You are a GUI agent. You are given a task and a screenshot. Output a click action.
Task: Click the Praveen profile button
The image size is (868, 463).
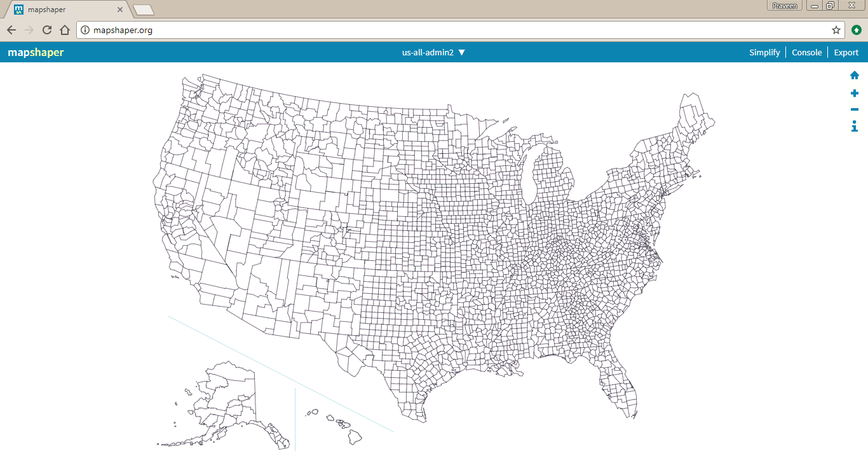[785, 6]
